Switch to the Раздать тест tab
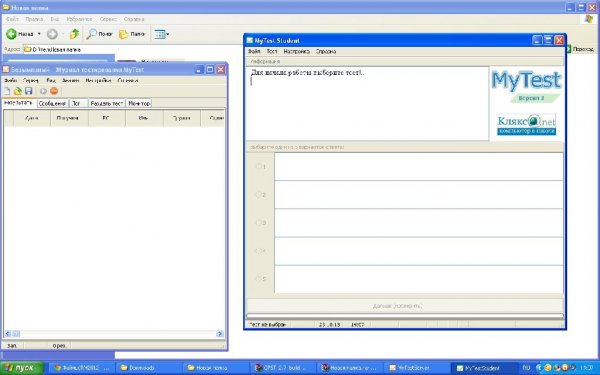This screenshot has height=375, width=600. tap(107, 103)
